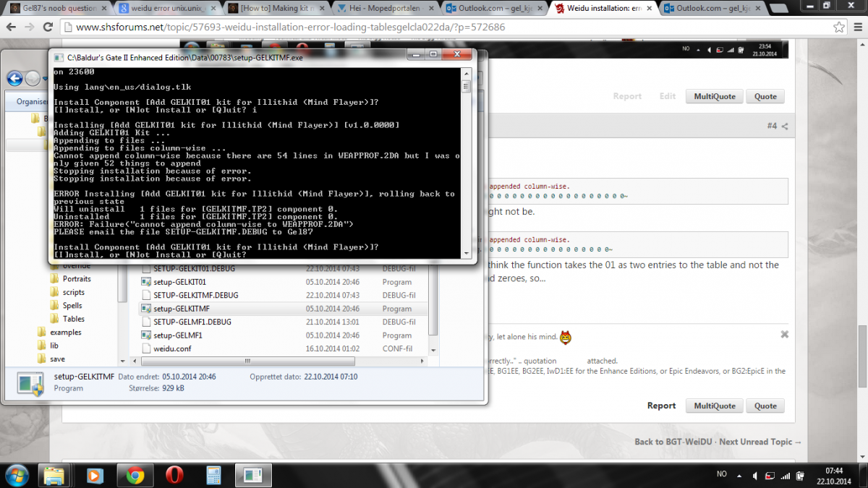The height and width of the screenshot is (488, 868).
Task: Open Windows Explorer from the taskbar
Action: click(x=55, y=475)
